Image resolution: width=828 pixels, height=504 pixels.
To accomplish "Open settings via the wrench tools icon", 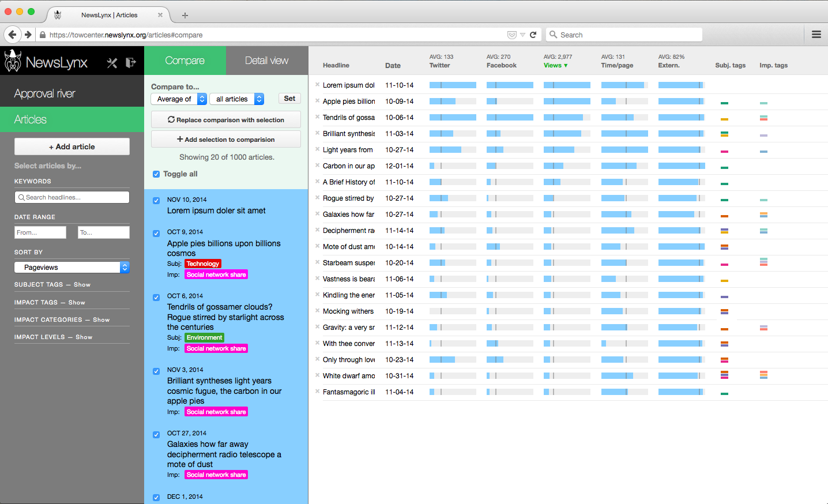I will coord(112,63).
